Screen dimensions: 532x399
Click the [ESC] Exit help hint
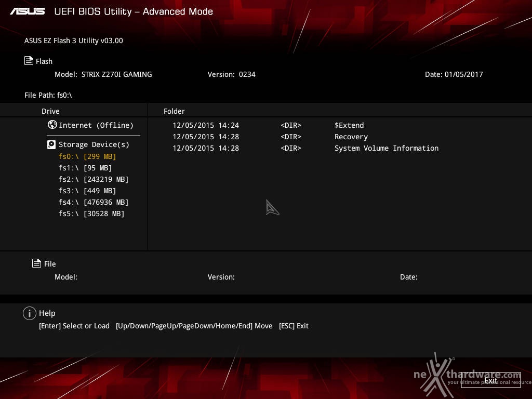[x=294, y=326]
